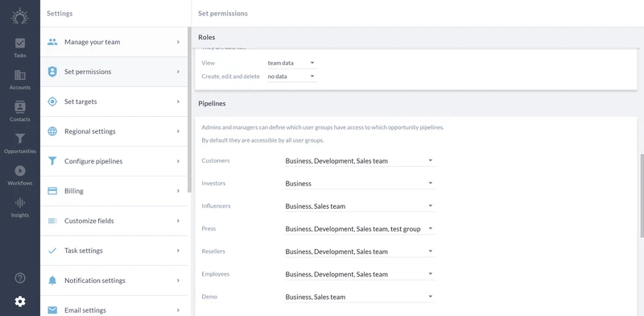
Task: Expand chevron next to Billing
Action: tap(178, 191)
